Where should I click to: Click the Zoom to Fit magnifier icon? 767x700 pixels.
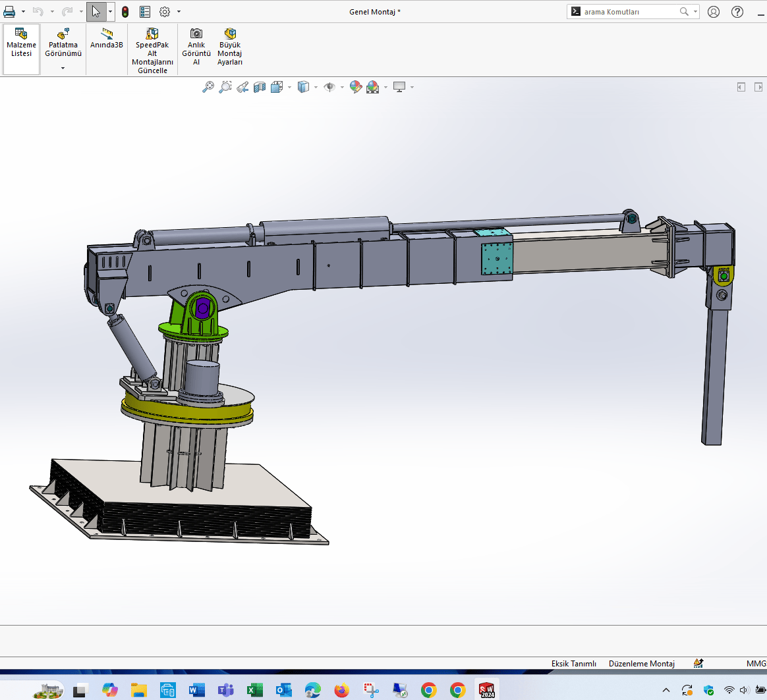tap(208, 87)
